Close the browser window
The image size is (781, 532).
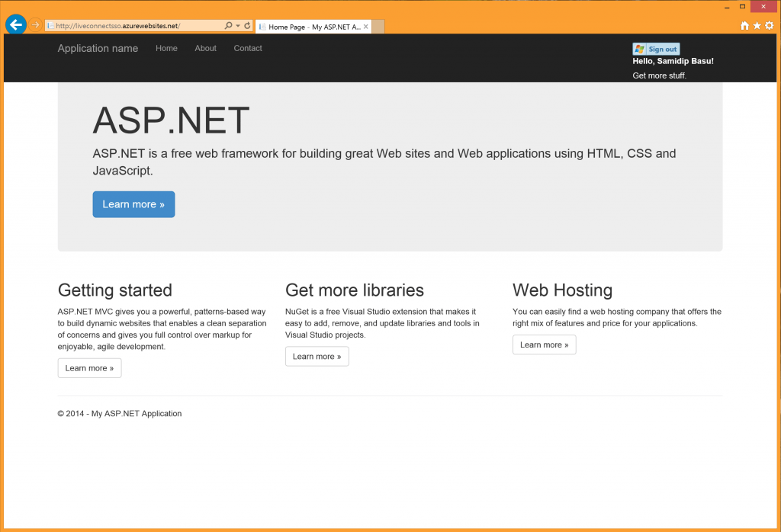click(763, 6)
